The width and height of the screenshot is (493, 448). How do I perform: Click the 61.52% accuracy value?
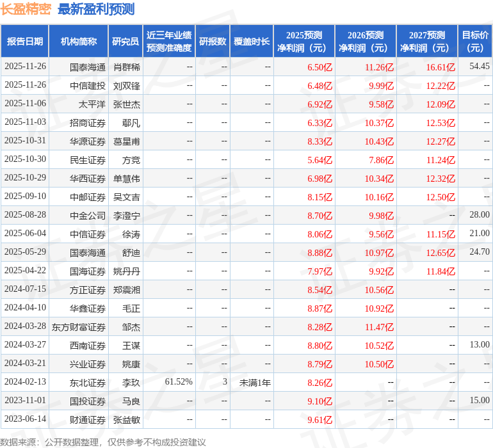179,382
